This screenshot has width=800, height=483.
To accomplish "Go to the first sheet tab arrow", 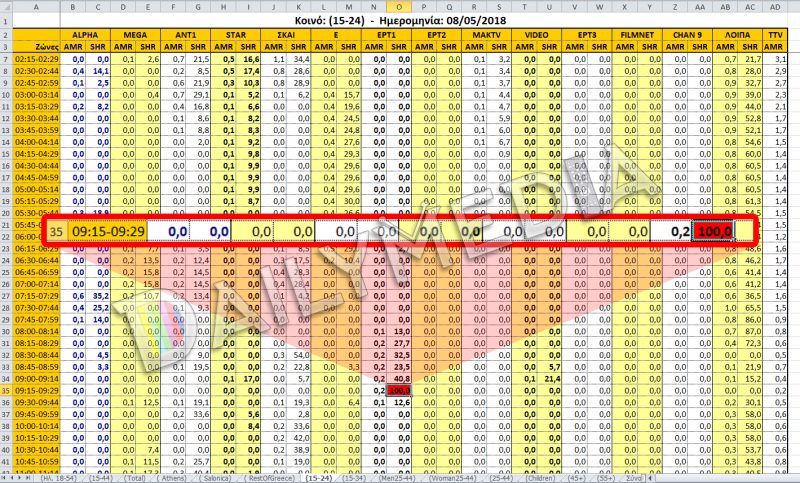I will tap(4, 478).
